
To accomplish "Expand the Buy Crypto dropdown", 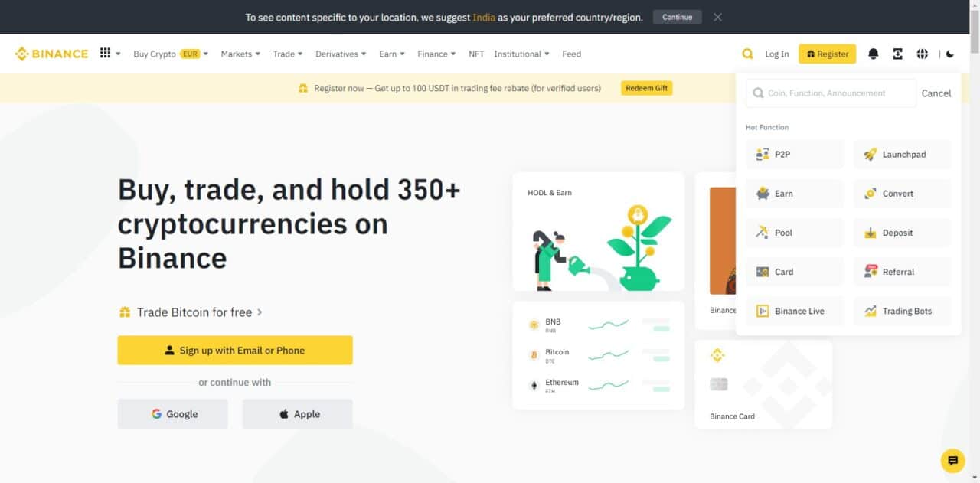I will point(171,54).
